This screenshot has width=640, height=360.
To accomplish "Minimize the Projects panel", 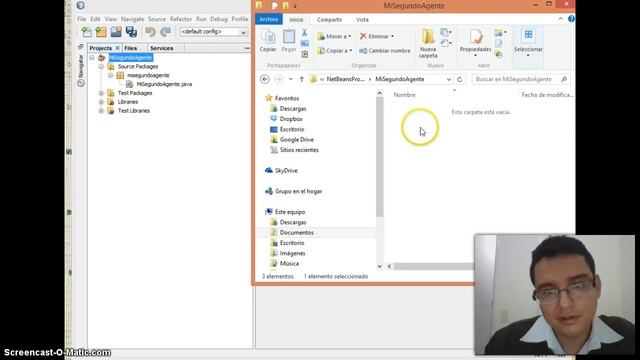I will tap(247, 48).
